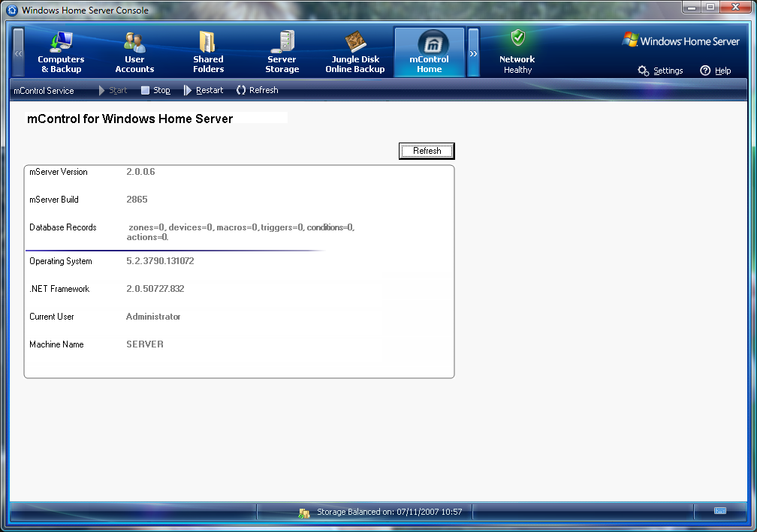Image resolution: width=757 pixels, height=532 pixels.
Task: Click the Refresh button above the info panel
Action: (x=427, y=151)
